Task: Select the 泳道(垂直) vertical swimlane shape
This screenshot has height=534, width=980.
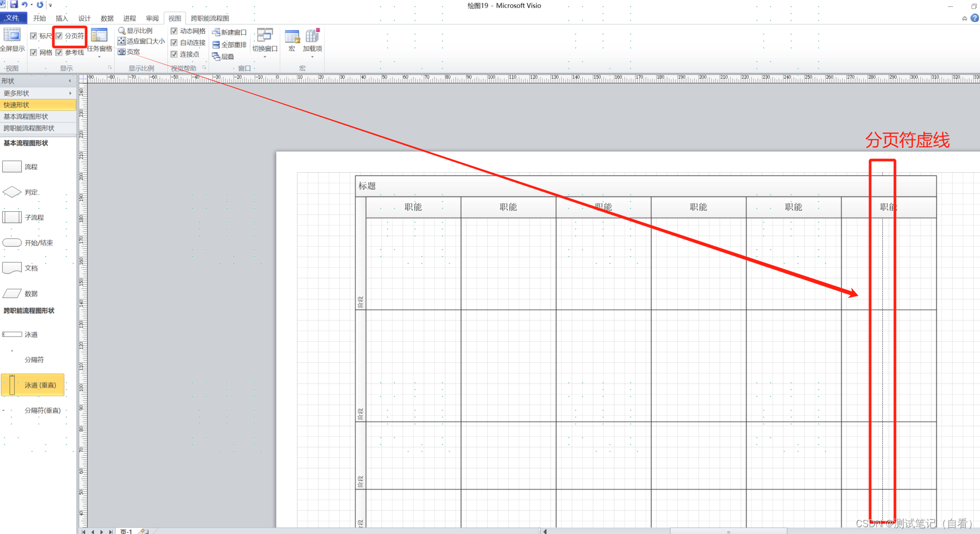Action: coord(32,385)
